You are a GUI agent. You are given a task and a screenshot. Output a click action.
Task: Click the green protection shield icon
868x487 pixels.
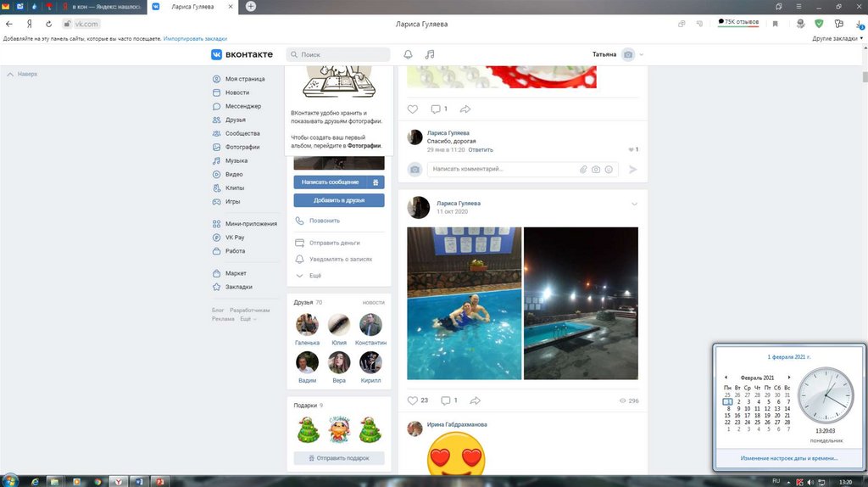[819, 24]
